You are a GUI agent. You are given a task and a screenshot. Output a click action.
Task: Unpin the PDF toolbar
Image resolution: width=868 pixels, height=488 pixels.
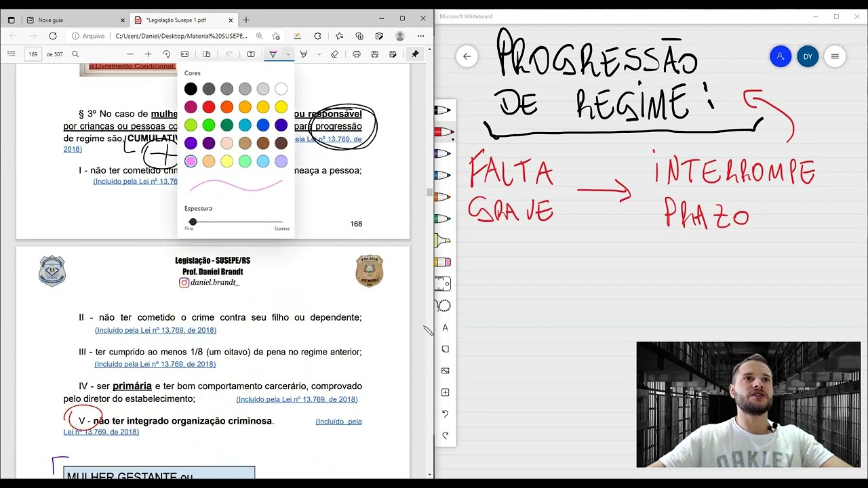pos(415,54)
